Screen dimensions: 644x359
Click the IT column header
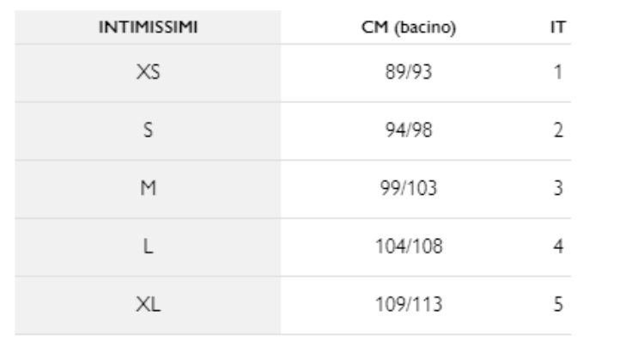tap(558, 27)
